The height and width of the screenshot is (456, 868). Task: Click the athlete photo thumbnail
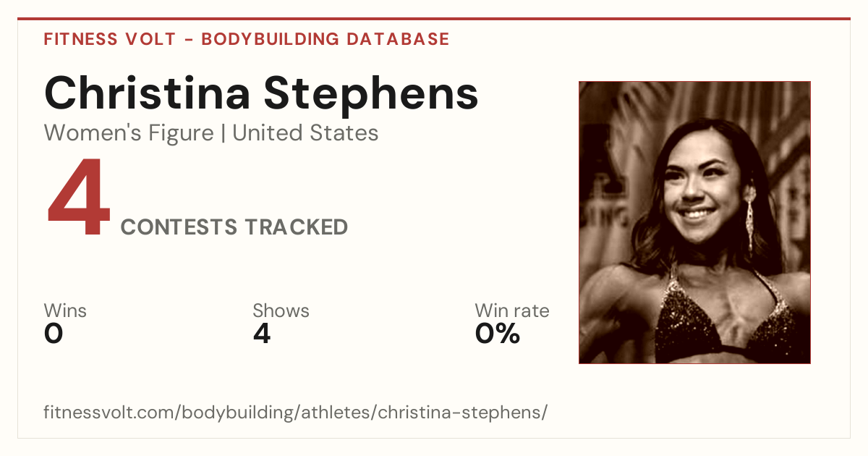click(x=694, y=222)
